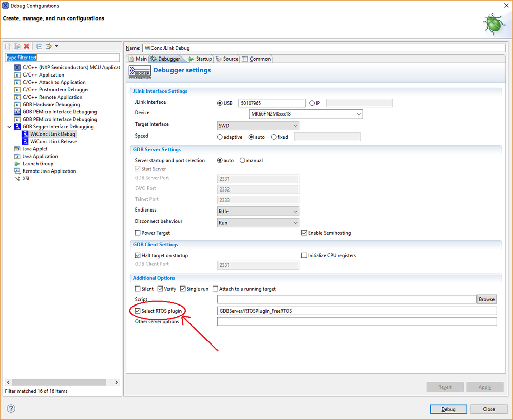Image resolution: width=513 pixels, height=420 pixels.
Task: Click the WiConc JLink Release icon
Action: click(x=25, y=142)
